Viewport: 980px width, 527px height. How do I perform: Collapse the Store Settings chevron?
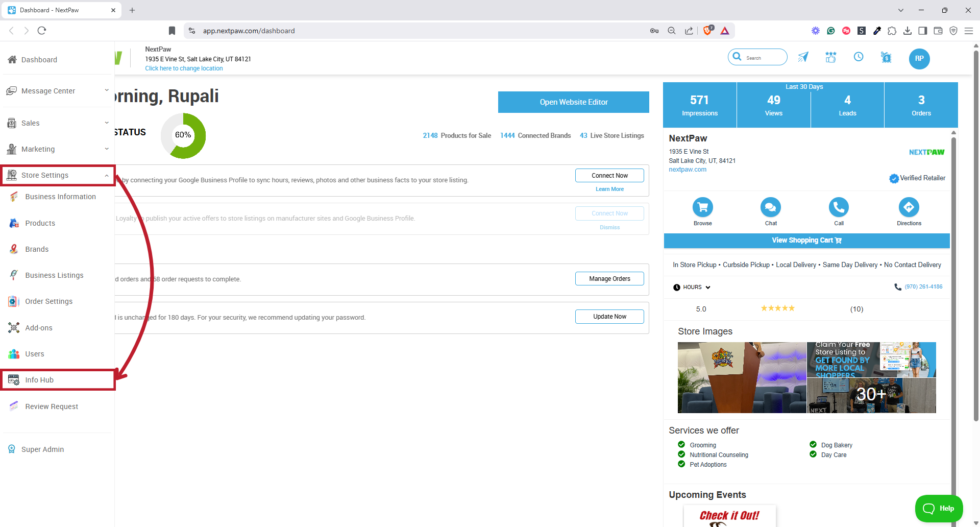coord(107,175)
